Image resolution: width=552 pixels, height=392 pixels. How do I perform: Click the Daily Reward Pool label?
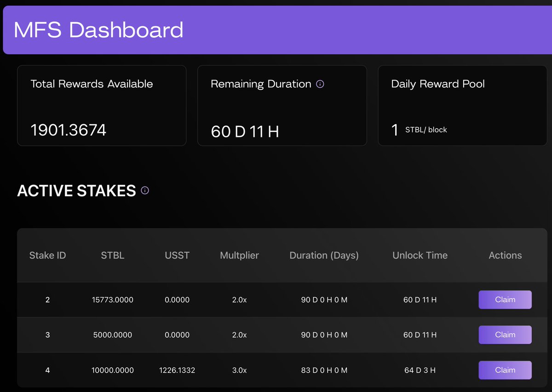pyautogui.click(x=438, y=84)
